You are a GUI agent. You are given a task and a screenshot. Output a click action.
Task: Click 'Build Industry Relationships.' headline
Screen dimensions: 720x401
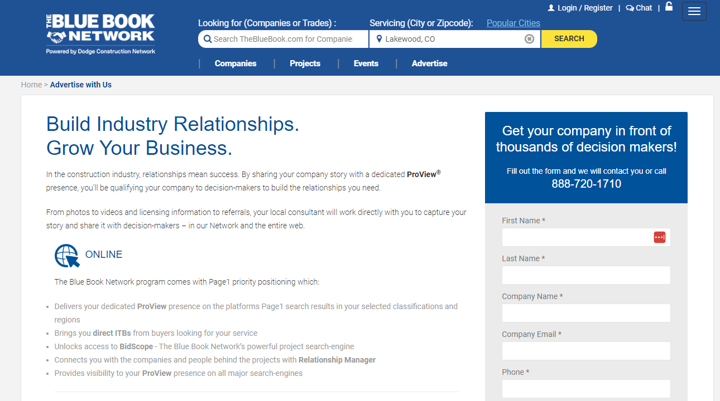173,124
